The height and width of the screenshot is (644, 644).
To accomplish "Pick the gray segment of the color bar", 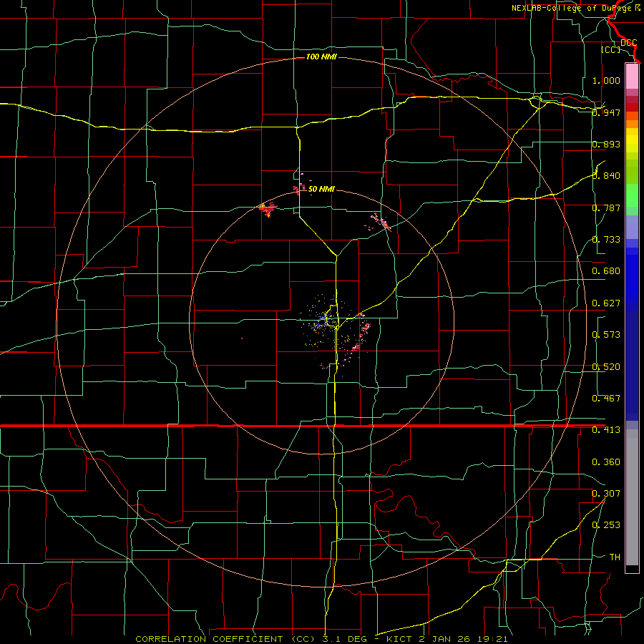I will pyautogui.click(x=632, y=497).
